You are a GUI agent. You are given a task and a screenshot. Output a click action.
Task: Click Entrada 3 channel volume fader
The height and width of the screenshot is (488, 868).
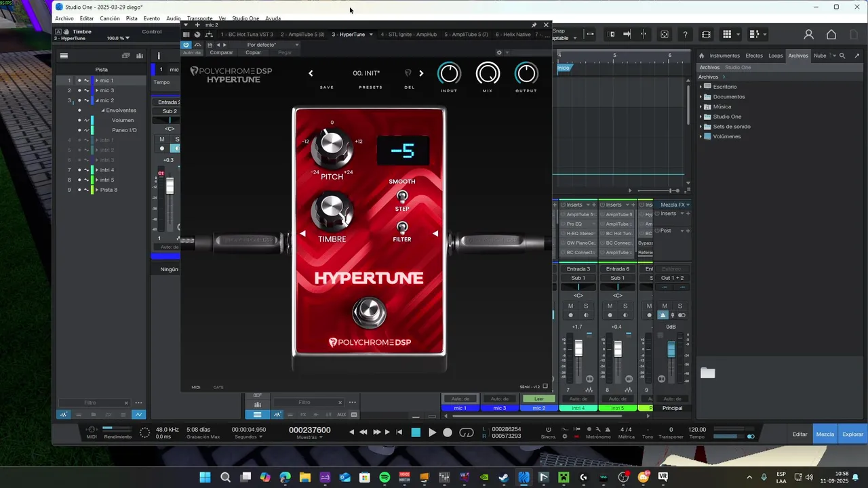click(578, 348)
